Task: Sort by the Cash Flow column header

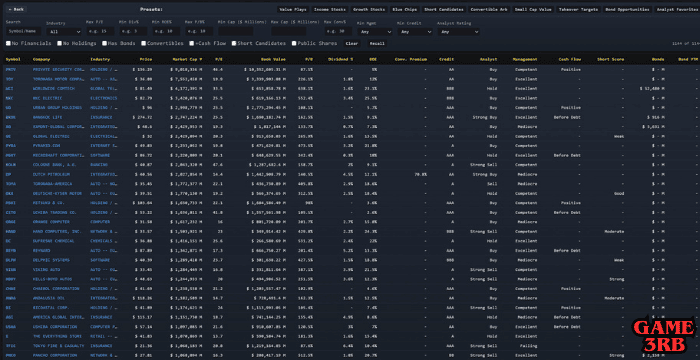Action: [x=570, y=59]
